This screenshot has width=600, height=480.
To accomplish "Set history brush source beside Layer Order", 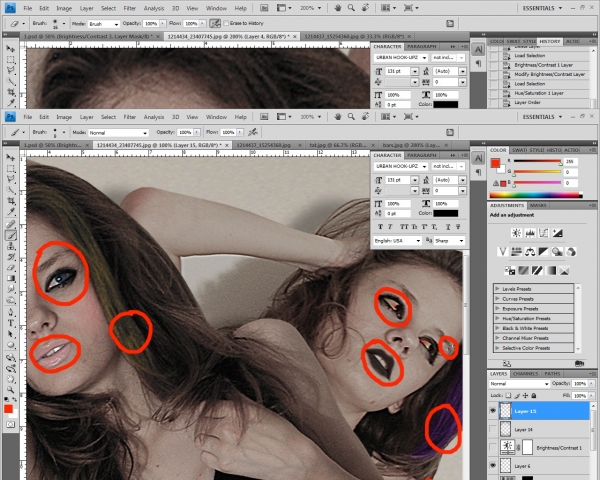I will click(494, 103).
